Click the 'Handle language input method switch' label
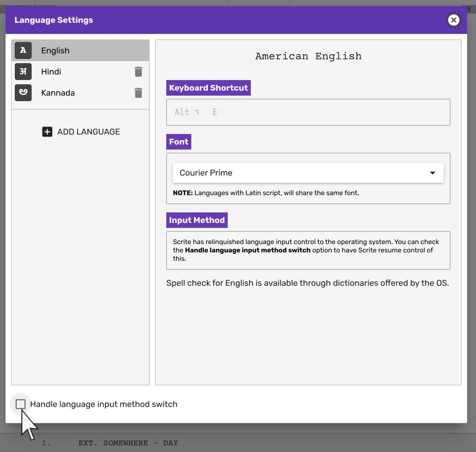Viewport: 476px width, 452px height. pyautogui.click(x=103, y=404)
